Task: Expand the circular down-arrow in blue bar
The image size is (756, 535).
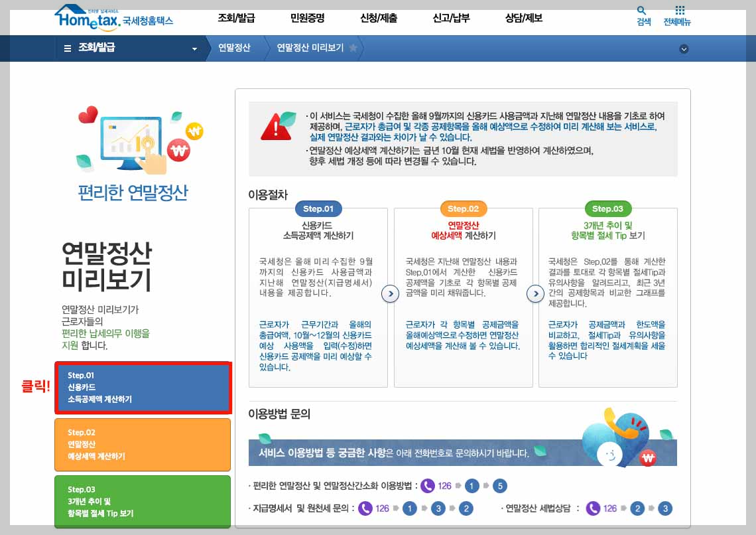Action: pos(684,48)
